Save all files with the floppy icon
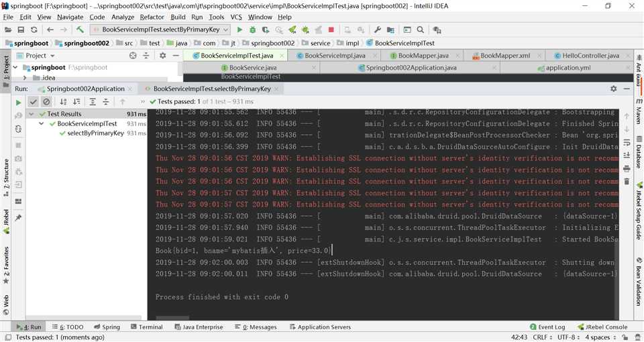Viewport: 644px width, 342px height. (21, 30)
